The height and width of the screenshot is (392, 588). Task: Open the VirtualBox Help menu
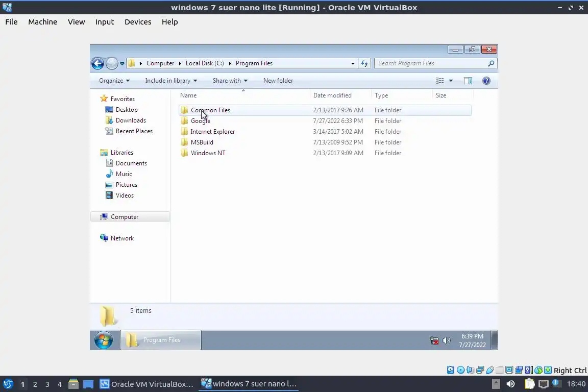pyautogui.click(x=169, y=22)
